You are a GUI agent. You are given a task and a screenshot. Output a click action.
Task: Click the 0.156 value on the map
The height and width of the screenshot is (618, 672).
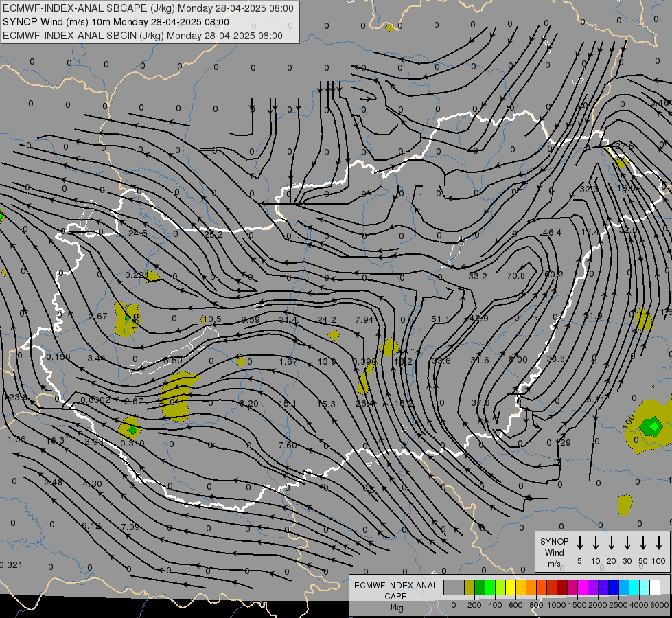[x=58, y=357]
